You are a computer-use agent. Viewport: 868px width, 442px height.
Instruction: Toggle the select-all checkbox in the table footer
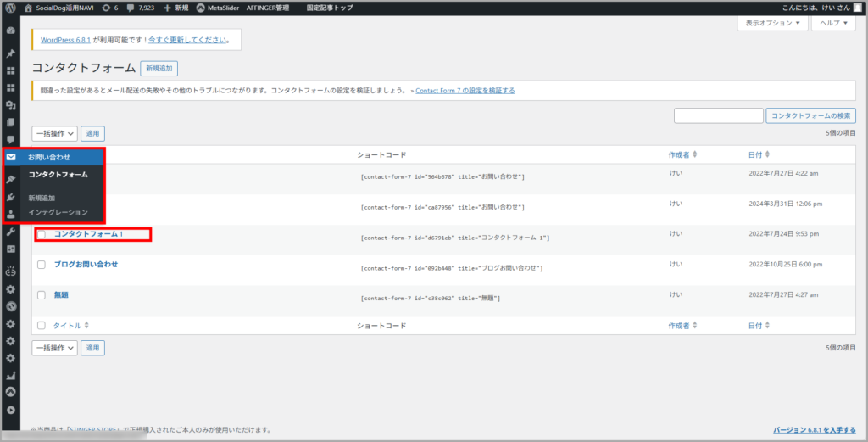coord(42,326)
